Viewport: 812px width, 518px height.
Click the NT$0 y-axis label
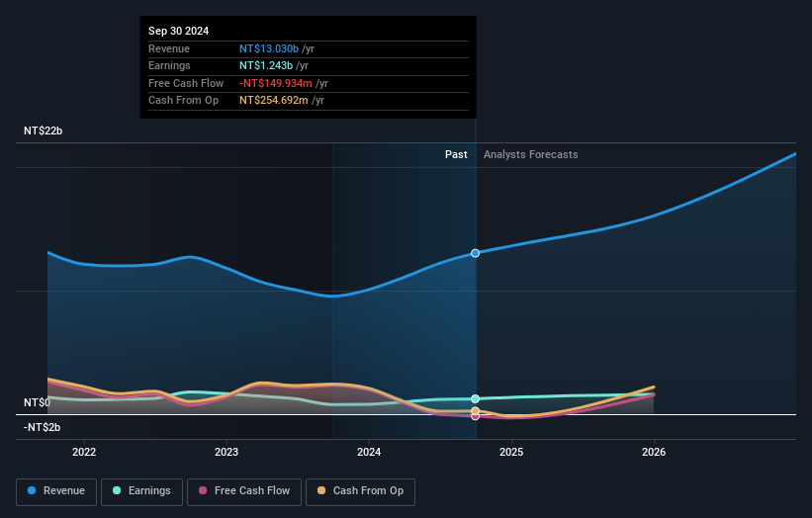[x=38, y=402]
